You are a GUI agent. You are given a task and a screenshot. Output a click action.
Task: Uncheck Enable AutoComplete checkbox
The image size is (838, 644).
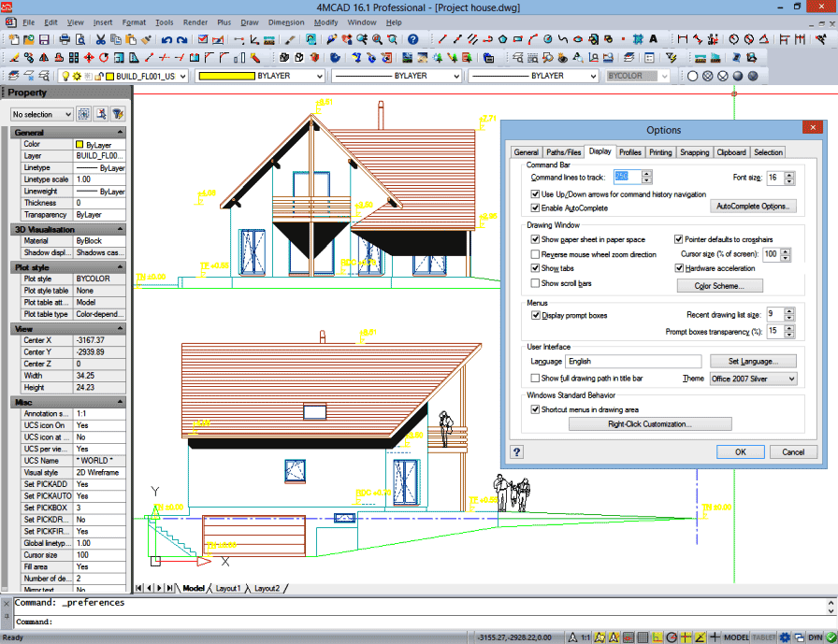(x=535, y=208)
